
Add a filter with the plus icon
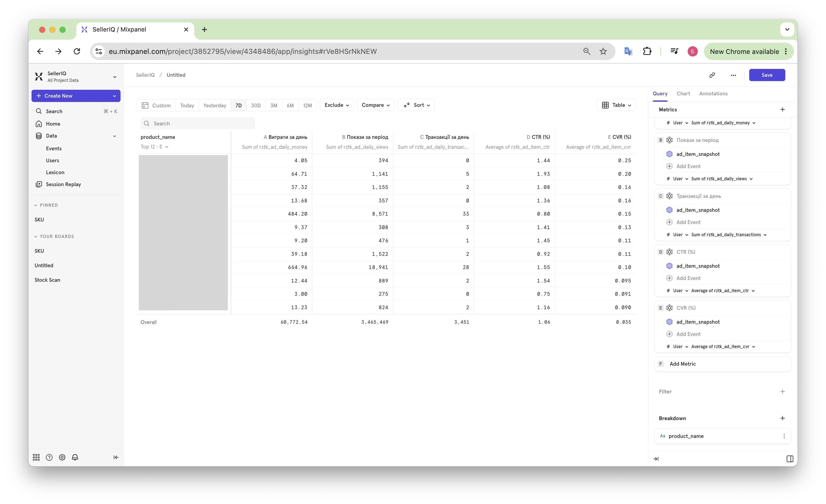[x=783, y=391]
